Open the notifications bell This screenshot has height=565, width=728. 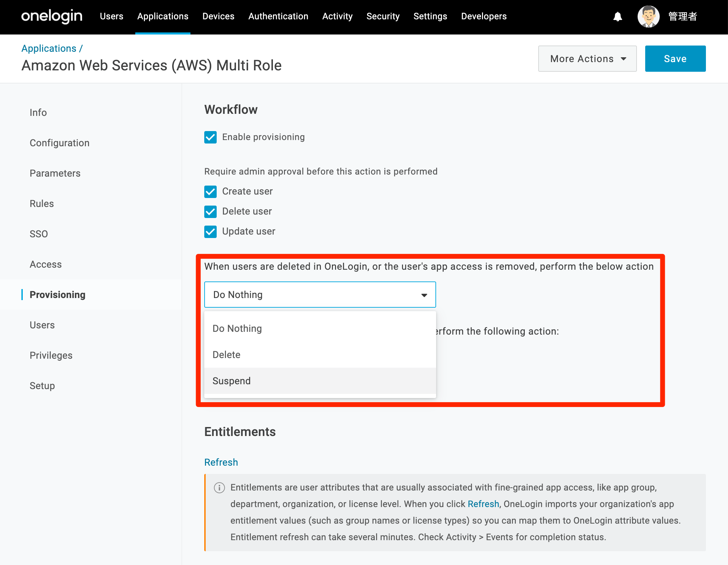[618, 17]
